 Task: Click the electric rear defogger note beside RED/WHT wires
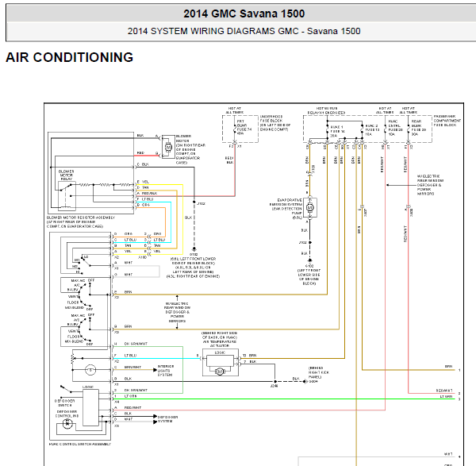coord(430,185)
